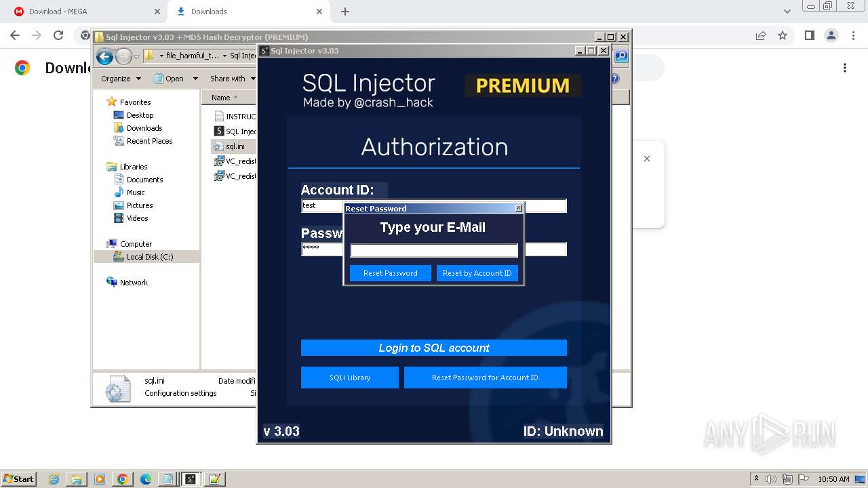Select the first VC_redist installer icon
The height and width of the screenshot is (488, 868).
(x=219, y=161)
